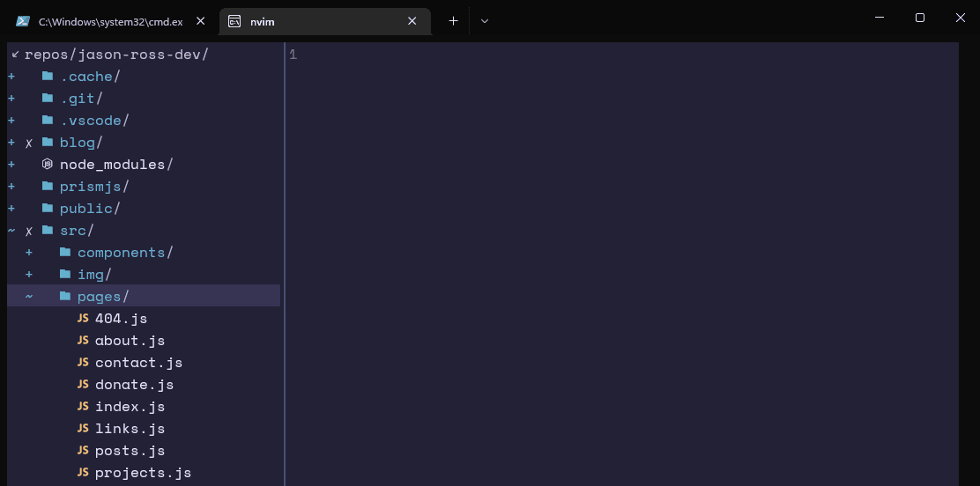
Task: Click the img folder icon
Action: pyautogui.click(x=65, y=274)
